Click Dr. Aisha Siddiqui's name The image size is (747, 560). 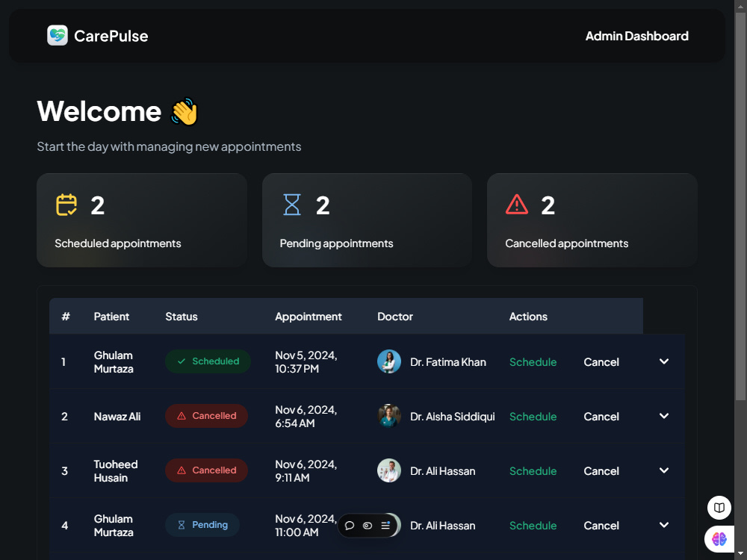coord(452,417)
